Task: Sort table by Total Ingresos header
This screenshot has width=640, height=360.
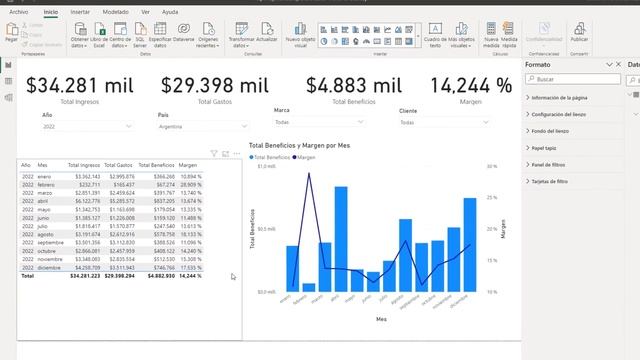Action: click(84, 165)
